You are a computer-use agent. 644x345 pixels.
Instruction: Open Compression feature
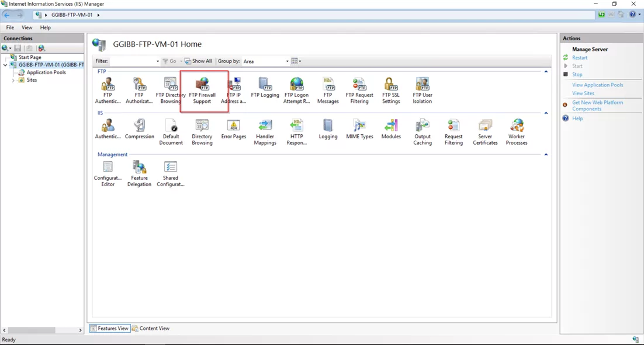(x=140, y=129)
